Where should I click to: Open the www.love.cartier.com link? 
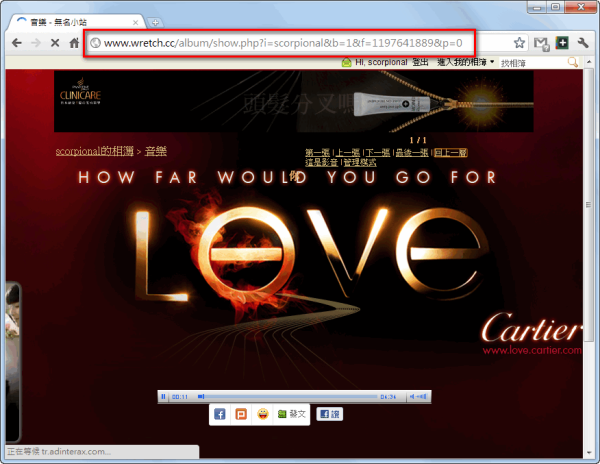coord(532,350)
